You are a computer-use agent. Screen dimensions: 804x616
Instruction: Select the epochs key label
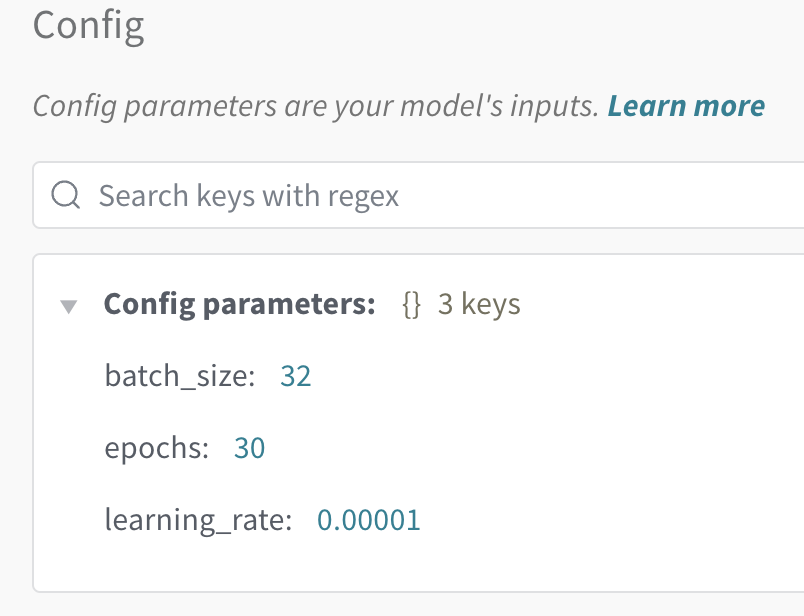156,448
